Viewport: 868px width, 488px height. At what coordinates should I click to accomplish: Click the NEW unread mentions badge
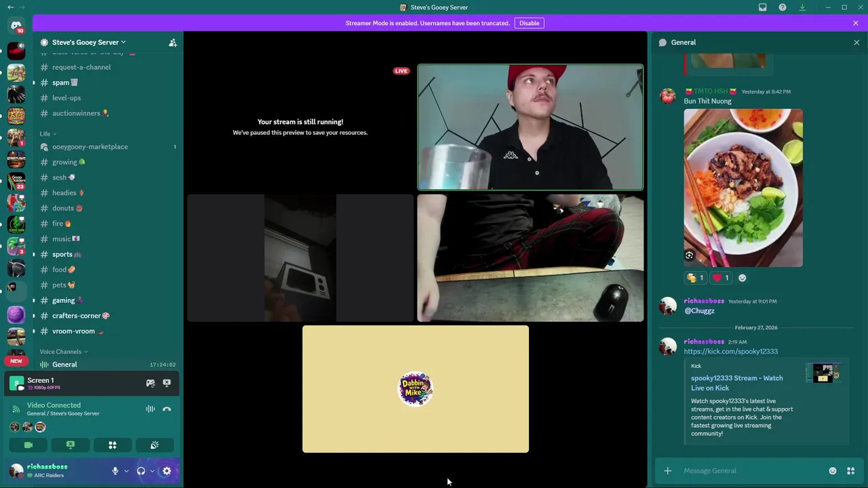(x=16, y=361)
